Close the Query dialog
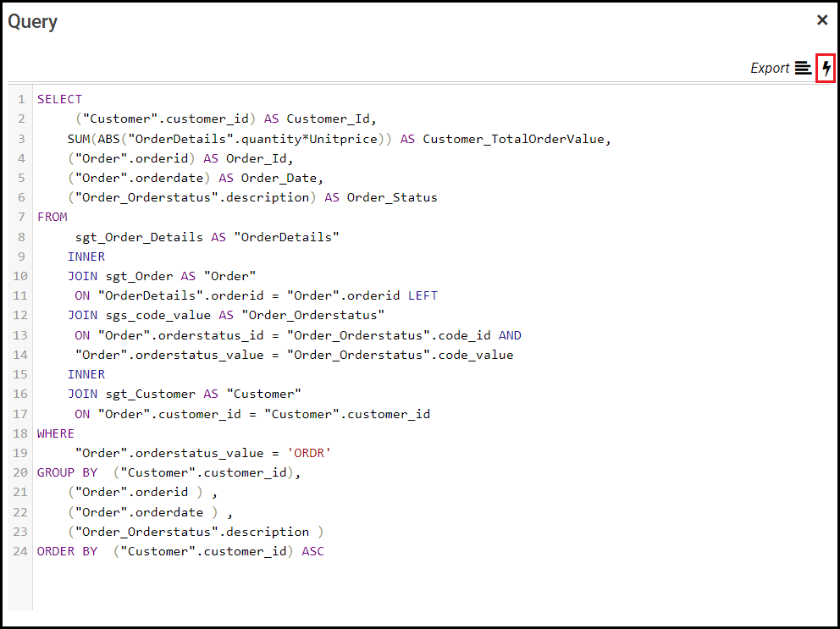840x629 pixels. pos(822,20)
